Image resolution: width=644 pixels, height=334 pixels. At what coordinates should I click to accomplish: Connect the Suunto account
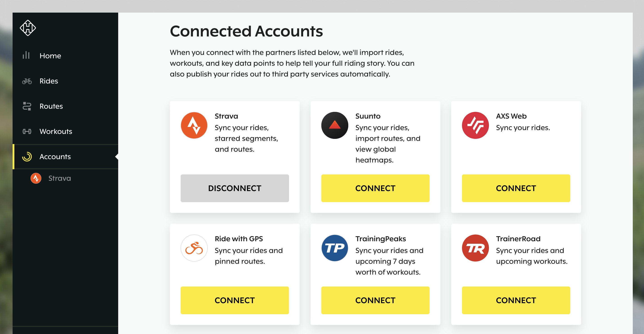(375, 188)
